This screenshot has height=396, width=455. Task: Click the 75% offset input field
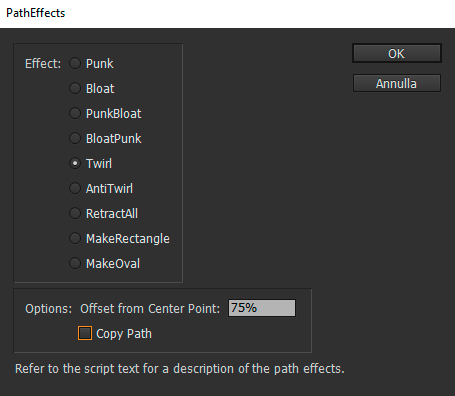262,308
